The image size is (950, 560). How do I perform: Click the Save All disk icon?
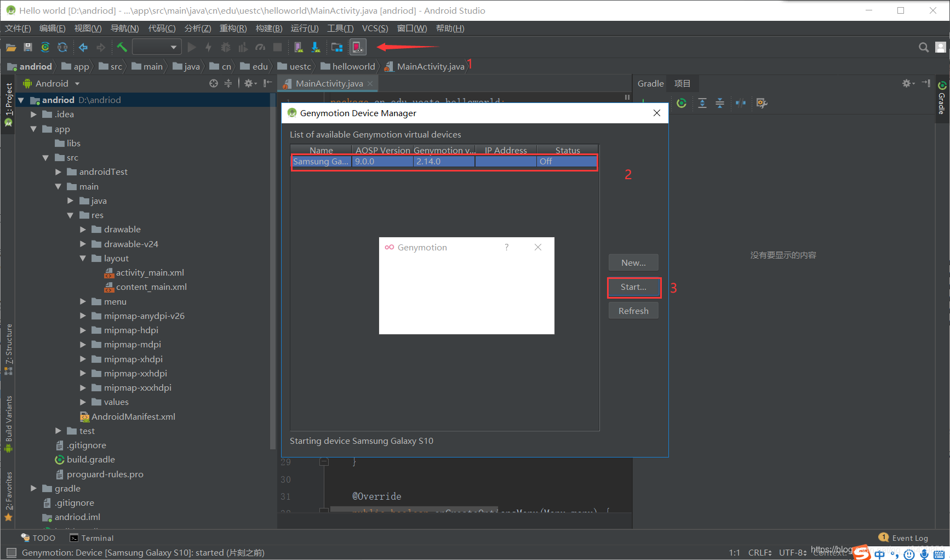pyautogui.click(x=28, y=48)
